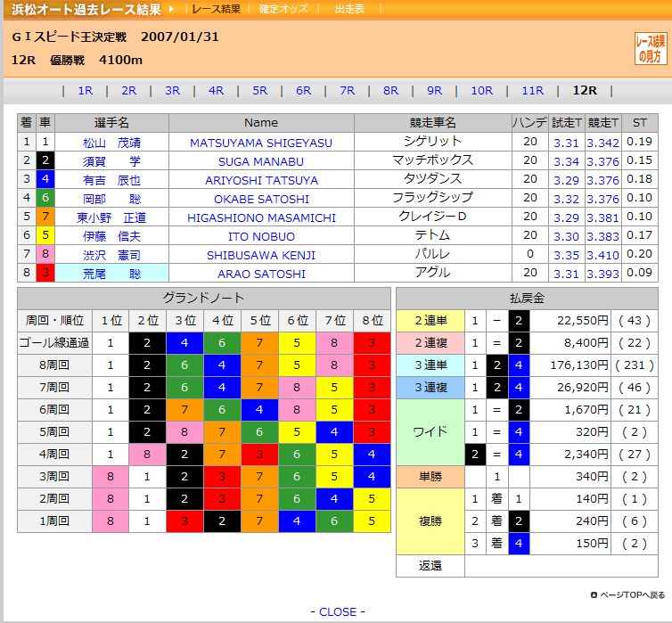The width and height of the screenshot is (672, 623).
Task: Open rider 渋沢 憲司 profile link
Action: pyautogui.click(x=112, y=256)
